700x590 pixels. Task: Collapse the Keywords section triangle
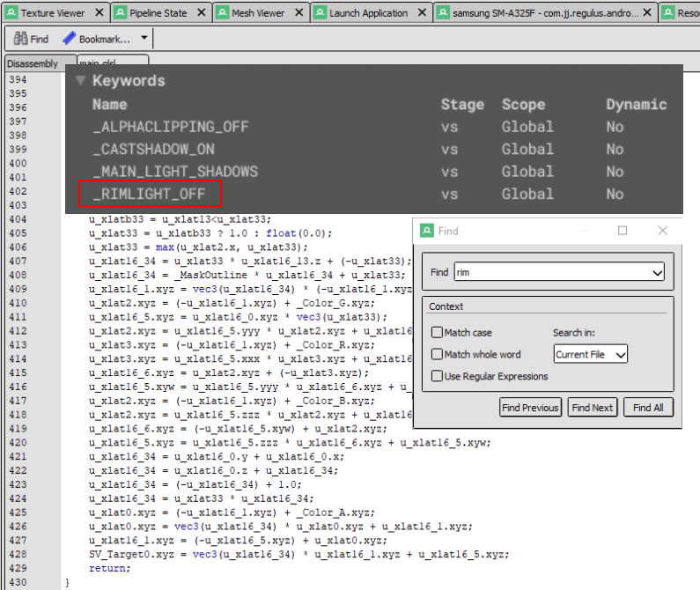coord(81,80)
